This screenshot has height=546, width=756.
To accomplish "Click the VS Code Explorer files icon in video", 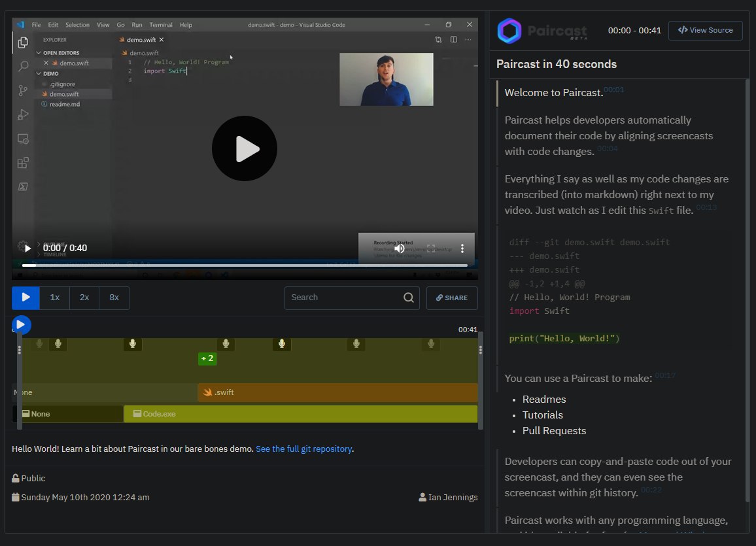I will tap(23, 43).
